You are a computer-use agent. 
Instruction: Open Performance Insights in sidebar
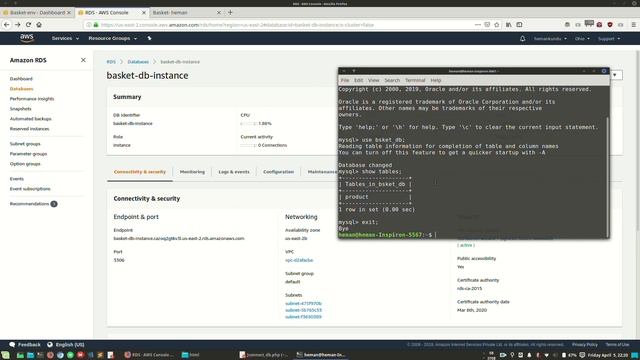32,99
